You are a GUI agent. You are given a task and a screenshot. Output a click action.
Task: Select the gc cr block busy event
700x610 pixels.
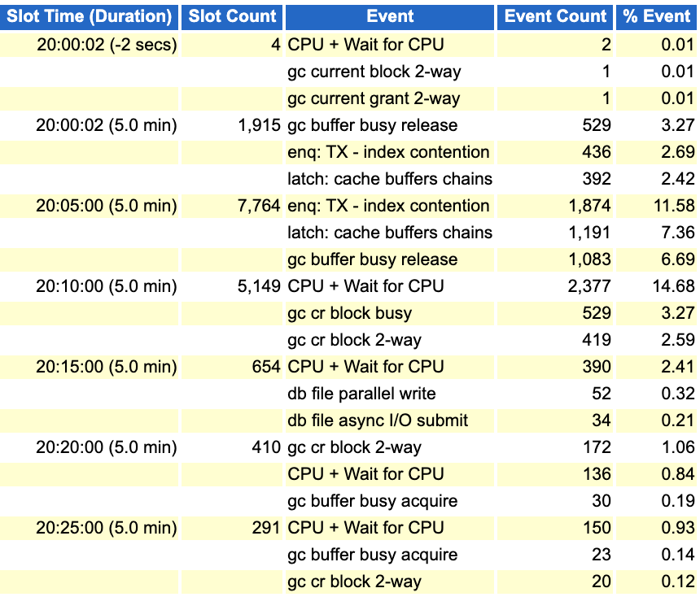click(349, 313)
